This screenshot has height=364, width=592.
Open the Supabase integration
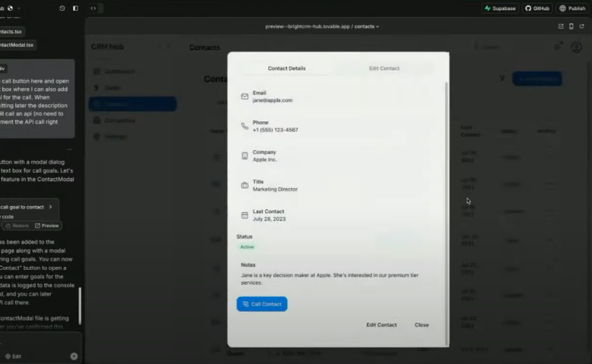[x=500, y=8]
